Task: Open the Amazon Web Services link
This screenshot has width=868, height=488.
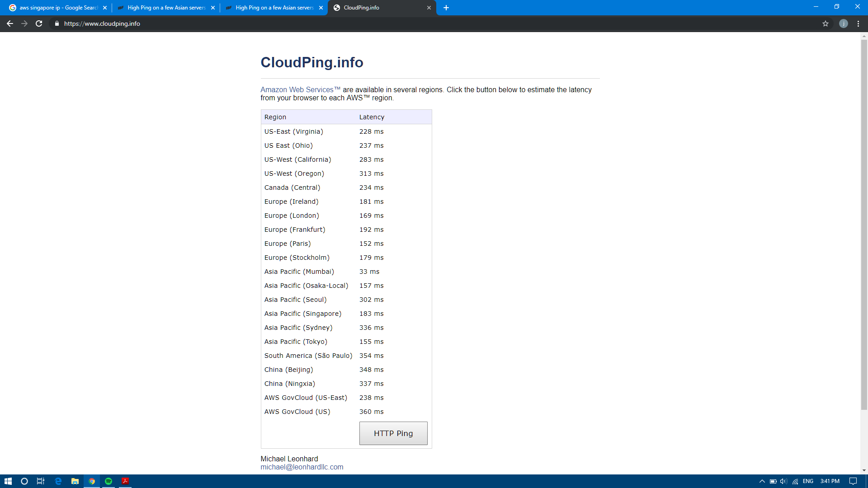Action: click(x=300, y=89)
